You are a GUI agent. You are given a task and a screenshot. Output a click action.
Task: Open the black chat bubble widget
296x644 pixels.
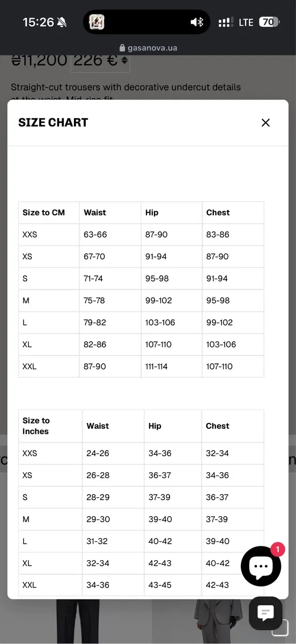261,567
